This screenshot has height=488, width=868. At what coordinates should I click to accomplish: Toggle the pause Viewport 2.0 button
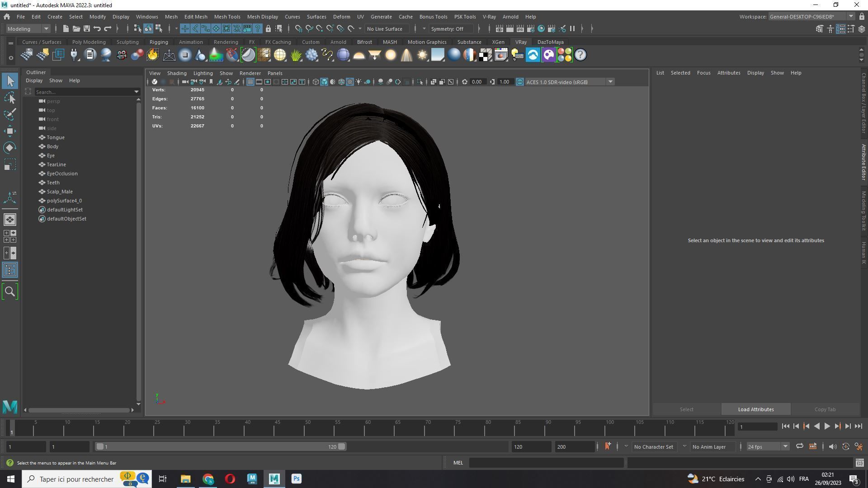(572, 28)
